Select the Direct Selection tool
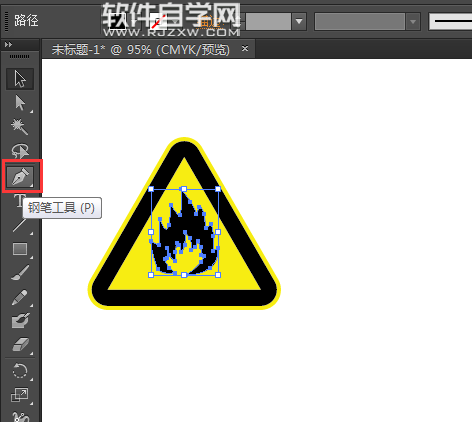The height and width of the screenshot is (422, 472). [x=20, y=103]
